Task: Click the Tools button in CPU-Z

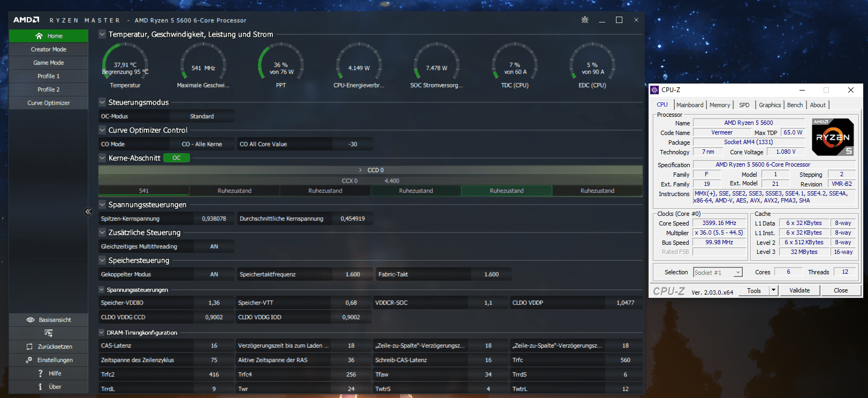Action: [754, 290]
